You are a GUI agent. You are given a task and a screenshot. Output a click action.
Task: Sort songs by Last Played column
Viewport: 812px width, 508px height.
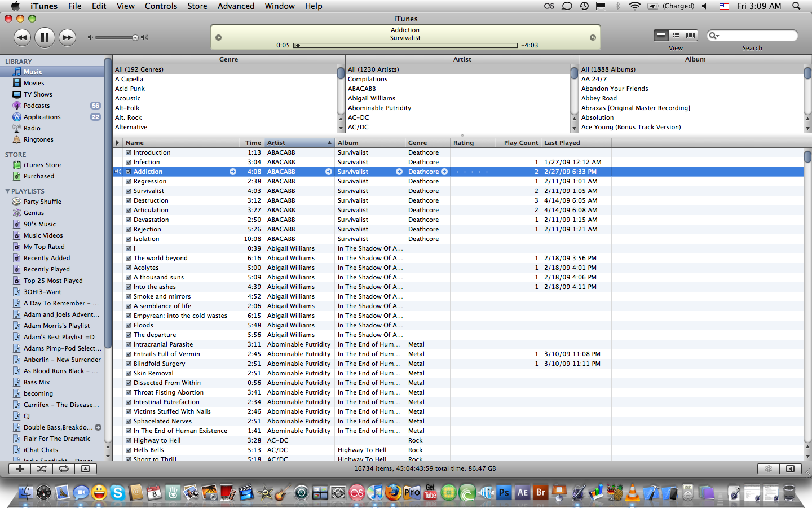click(576, 143)
